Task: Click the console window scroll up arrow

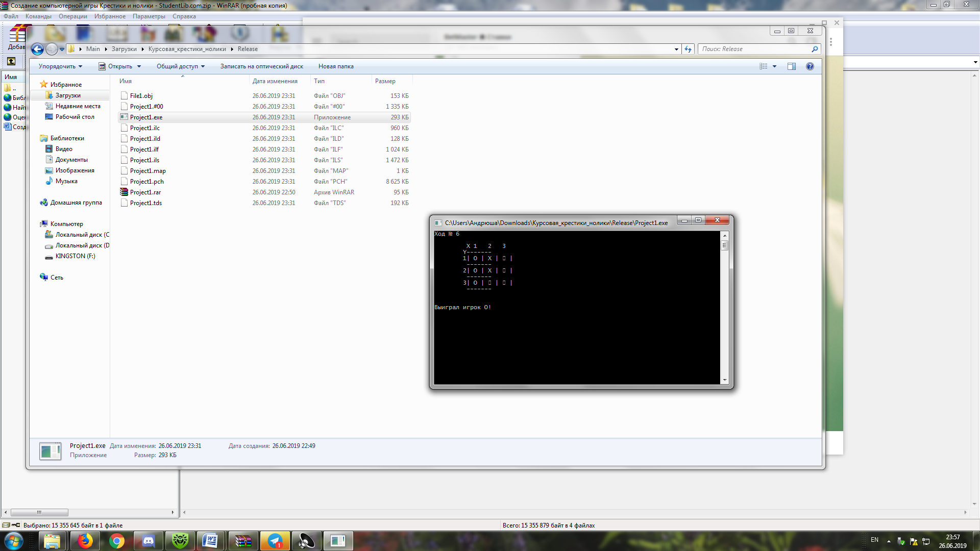Action: tap(724, 236)
